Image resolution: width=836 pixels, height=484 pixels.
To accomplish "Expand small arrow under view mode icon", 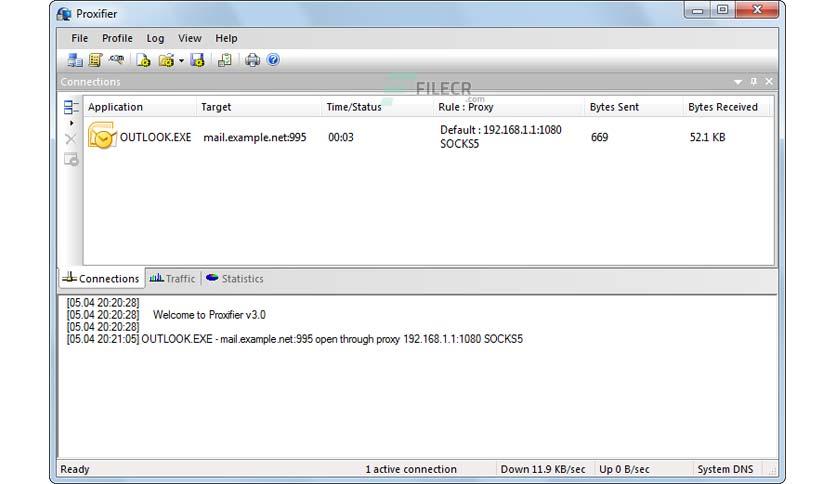I will click(71, 123).
